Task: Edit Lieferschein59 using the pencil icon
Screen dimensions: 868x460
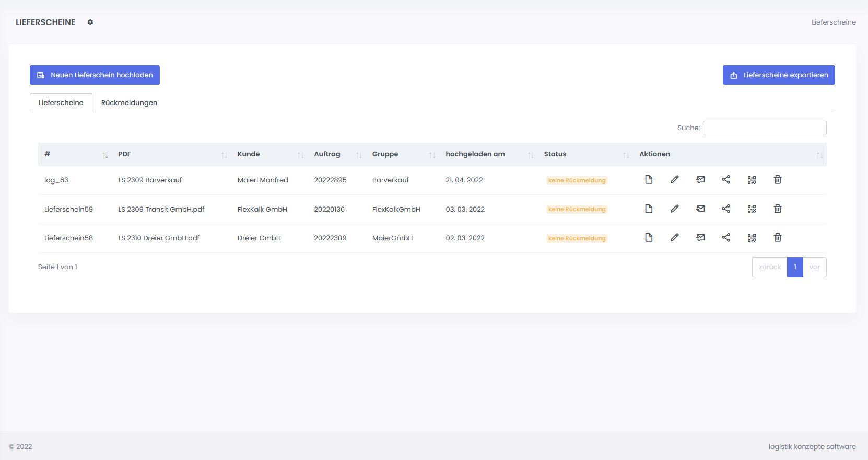Action: coord(674,209)
